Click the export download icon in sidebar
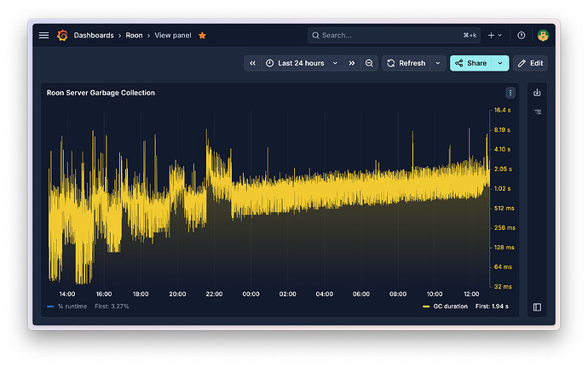 point(537,92)
